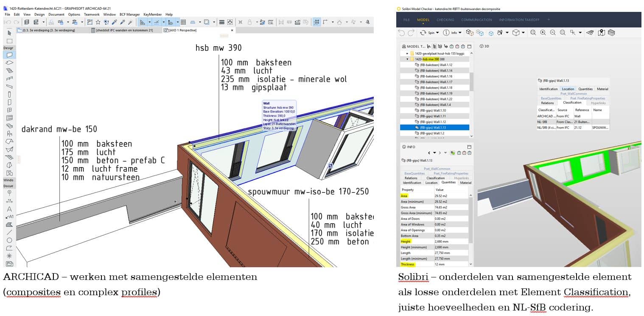
Task: Select the Arrow tool in ARCHICAD toolbox
Action: (9, 33)
